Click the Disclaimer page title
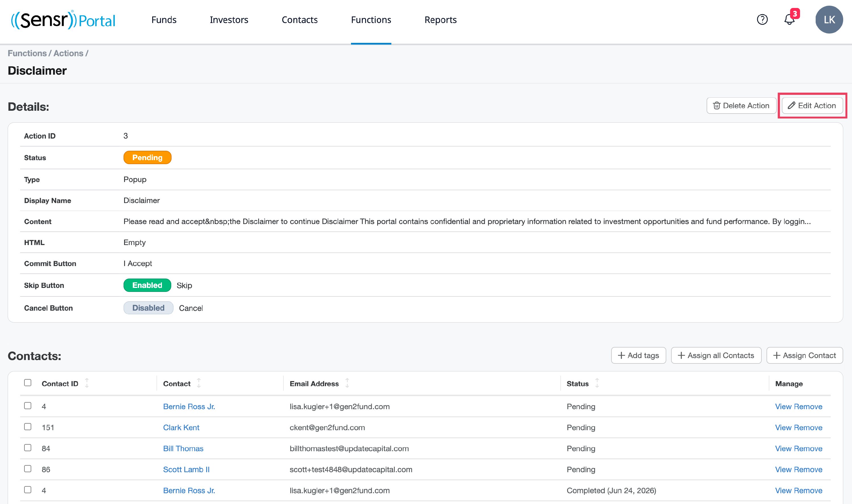 click(37, 71)
